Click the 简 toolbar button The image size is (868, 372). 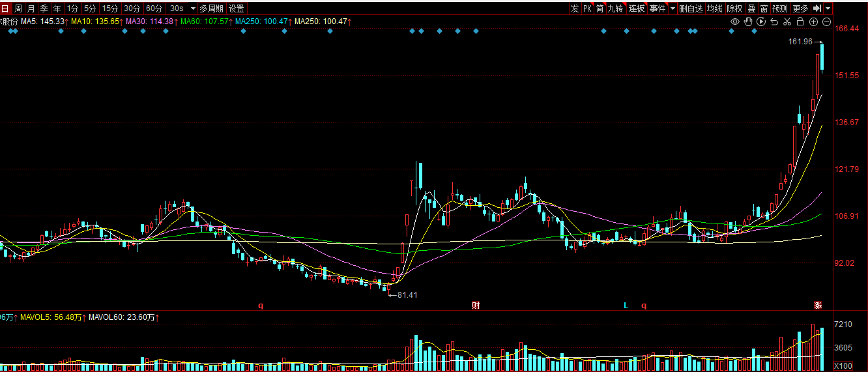pyautogui.click(x=600, y=8)
